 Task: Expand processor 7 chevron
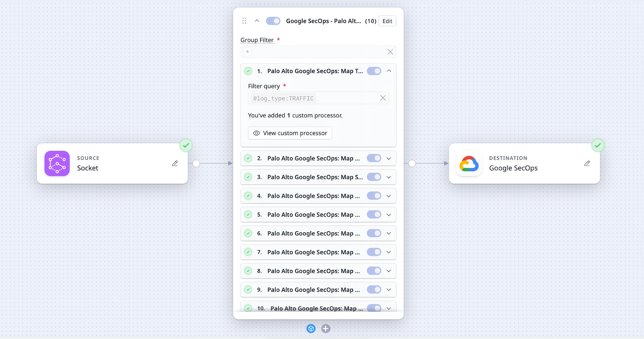click(389, 252)
